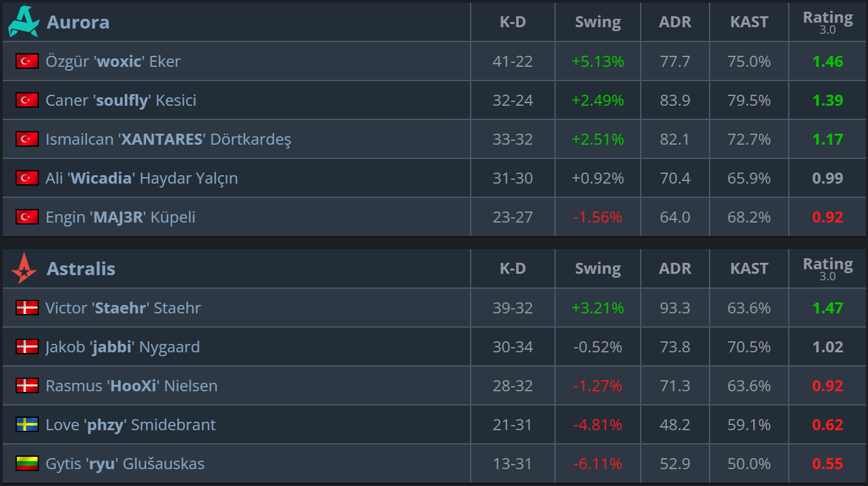Sort Aurora table by K-D column
Image resolution: width=868 pixels, height=486 pixels.
[x=512, y=22]
